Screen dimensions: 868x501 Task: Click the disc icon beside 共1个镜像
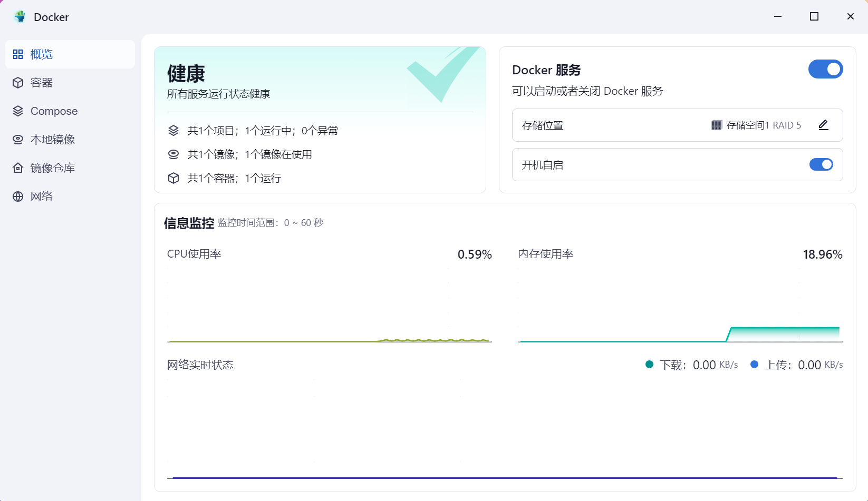pyautogui.click(x=173, y=154)
